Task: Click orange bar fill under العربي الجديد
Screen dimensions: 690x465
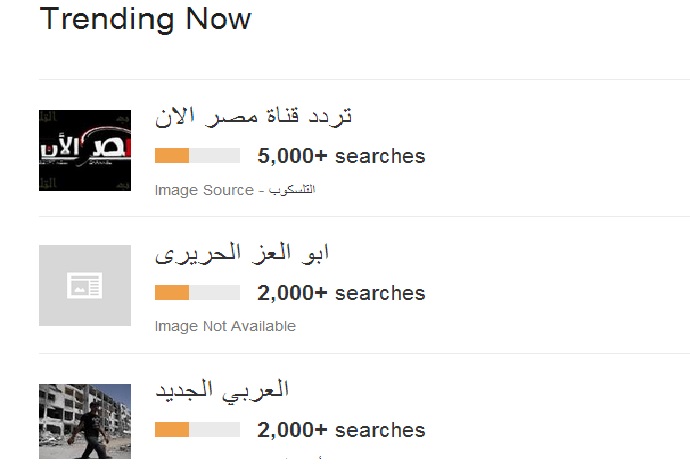Action: 172,430
